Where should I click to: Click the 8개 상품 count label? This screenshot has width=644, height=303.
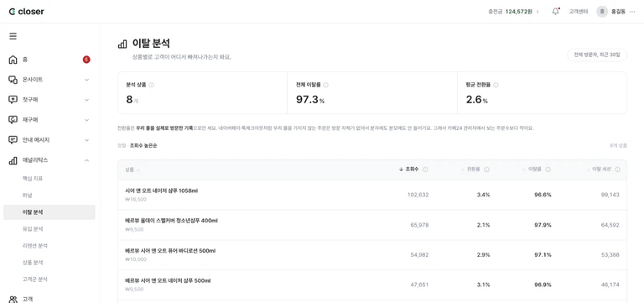point(618,145)
